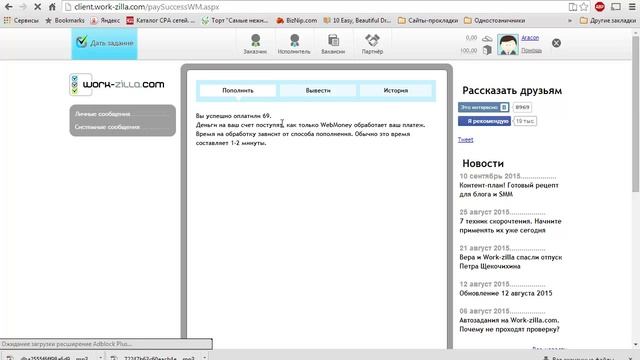Image resolution: width=640 pixels, height=360 pixels.
Task: Open the Партнёр section icon
Action: [372, 44]
